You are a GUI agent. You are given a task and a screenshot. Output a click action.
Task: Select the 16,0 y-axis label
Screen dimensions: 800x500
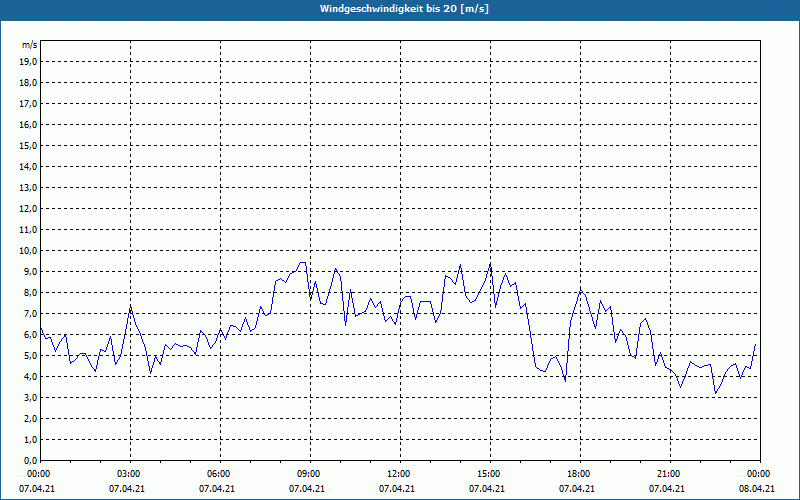[28, 124]
